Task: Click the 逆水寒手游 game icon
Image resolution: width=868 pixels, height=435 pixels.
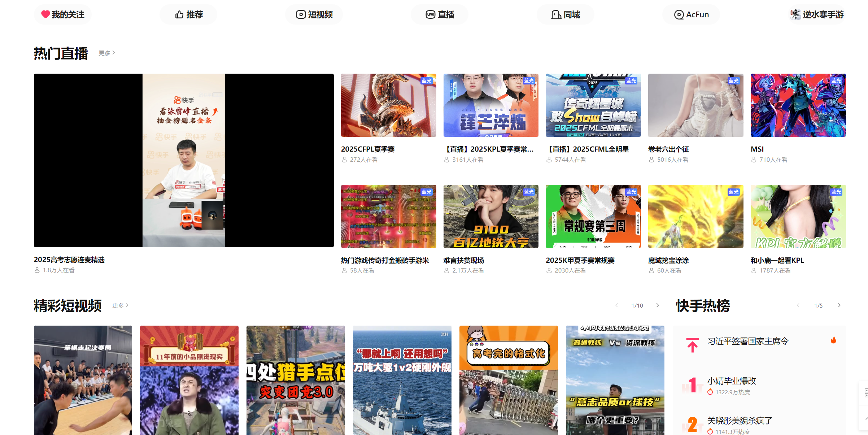Action: tap(795, 14)
